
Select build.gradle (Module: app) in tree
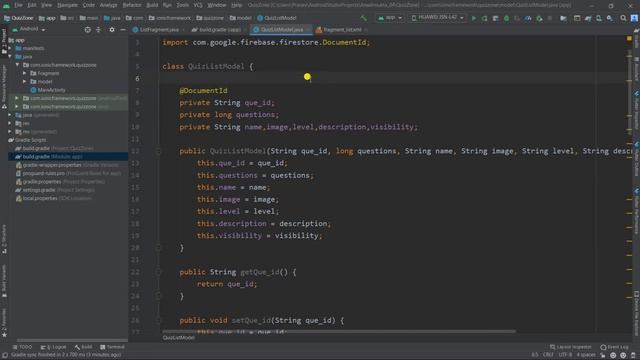click(68, 157)
